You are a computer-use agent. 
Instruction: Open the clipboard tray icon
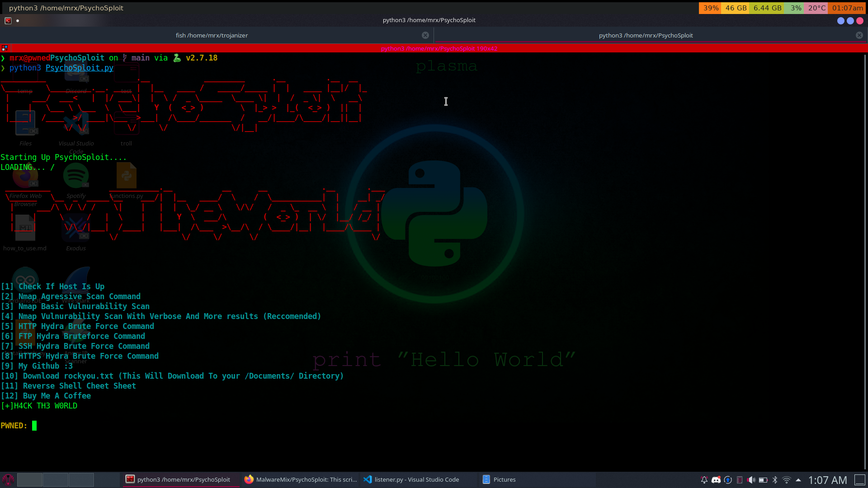(740, 480)
